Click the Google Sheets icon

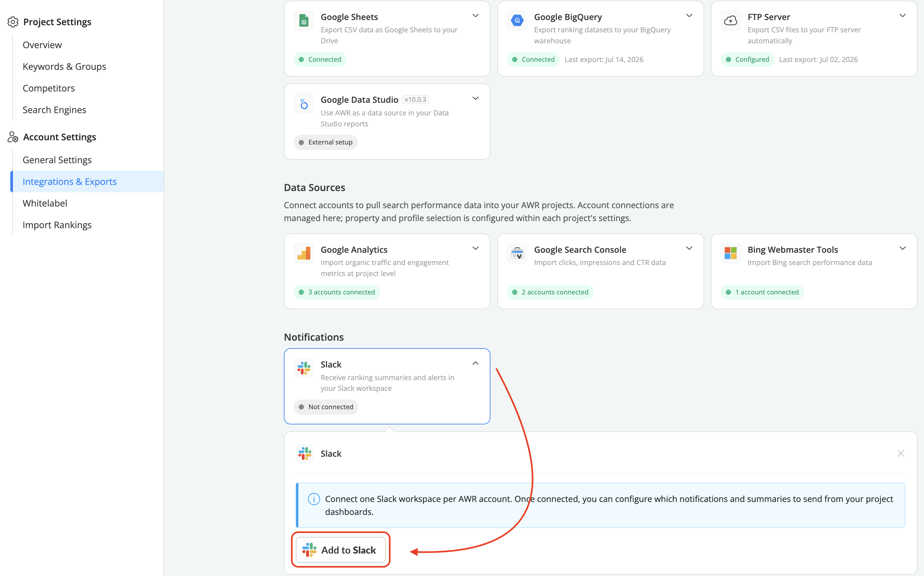(x=304, y=21)
